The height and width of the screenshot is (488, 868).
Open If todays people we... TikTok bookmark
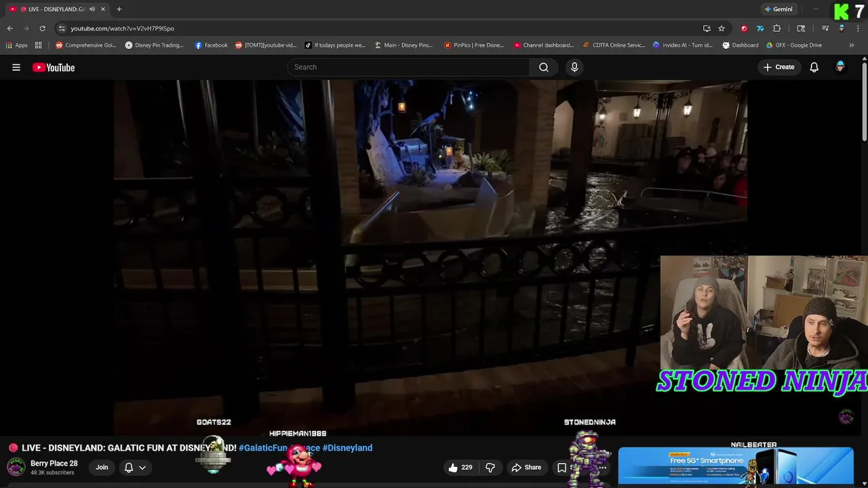click(x=335, y=45)
